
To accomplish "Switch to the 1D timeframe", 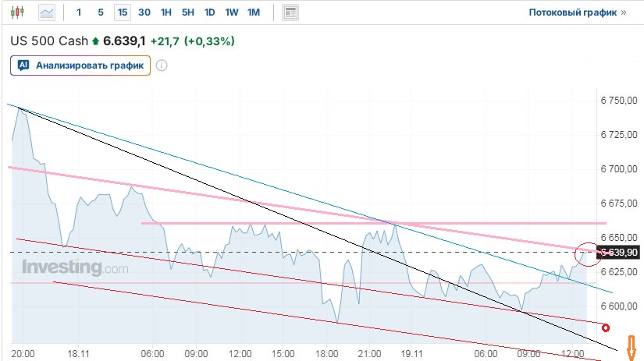I will point(210,12).
